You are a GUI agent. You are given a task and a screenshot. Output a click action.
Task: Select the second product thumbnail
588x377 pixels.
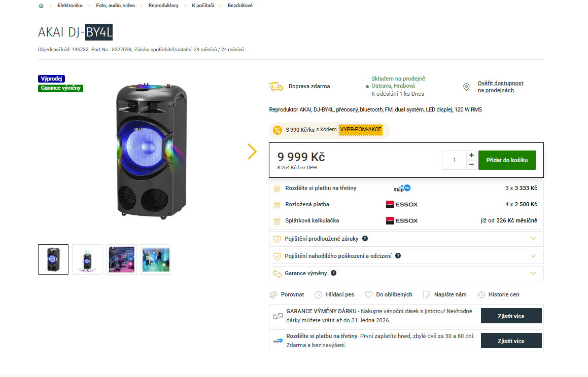pos(87,259)
